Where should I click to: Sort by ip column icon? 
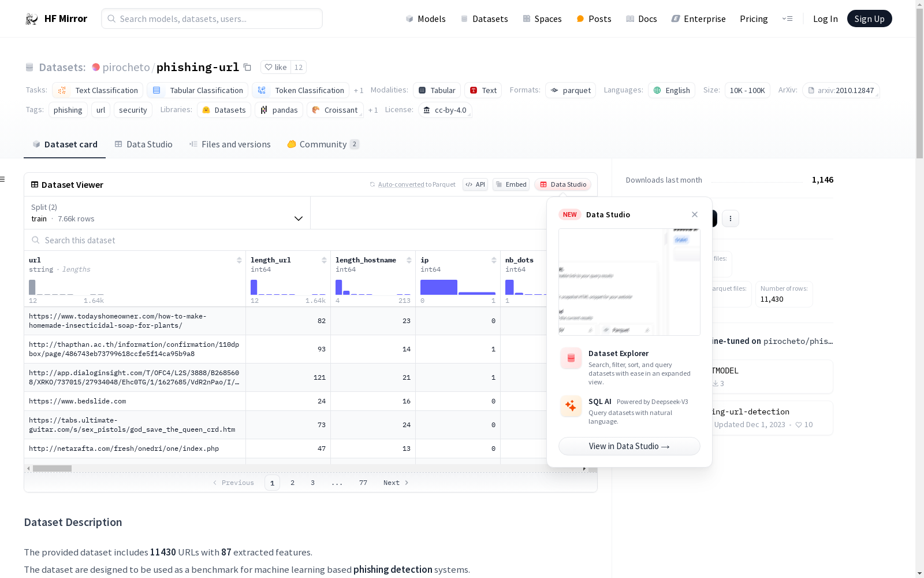pos(494,260)
